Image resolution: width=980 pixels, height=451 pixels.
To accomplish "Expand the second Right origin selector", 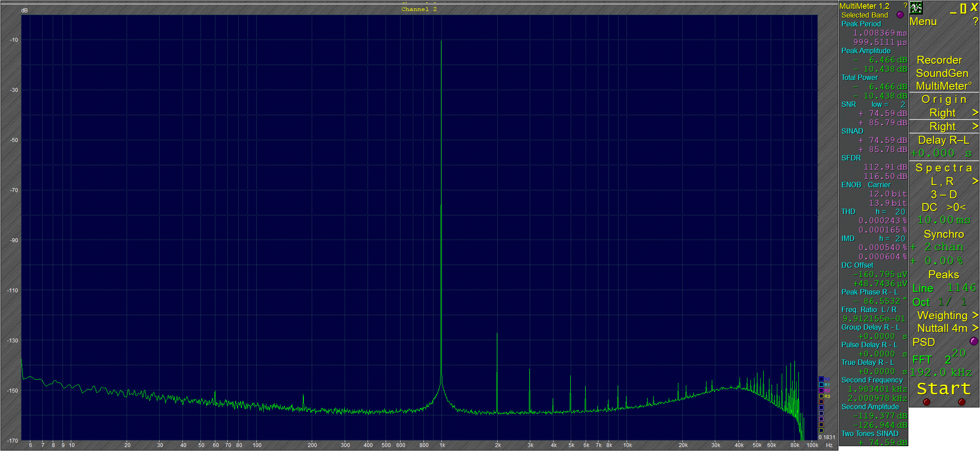I will point(975,126).
